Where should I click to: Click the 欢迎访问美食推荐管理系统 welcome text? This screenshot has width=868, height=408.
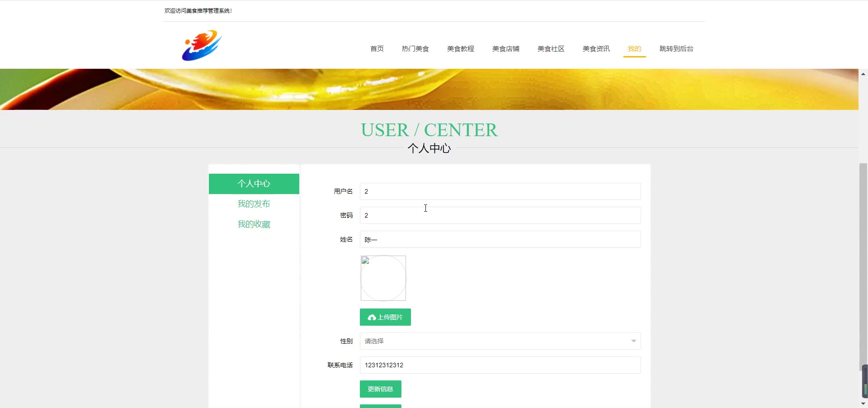click(x=198, y=11)
